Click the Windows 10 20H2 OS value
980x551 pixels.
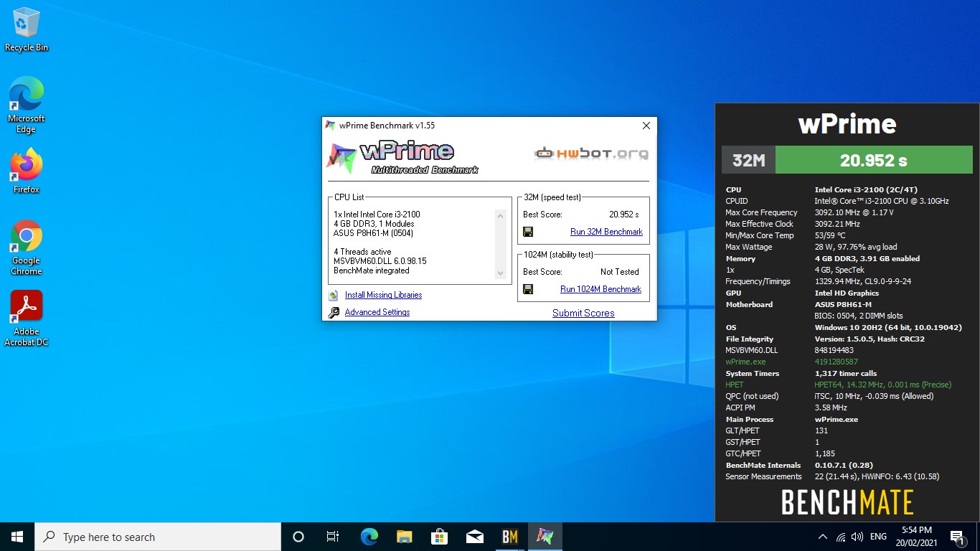click(888, 327)
